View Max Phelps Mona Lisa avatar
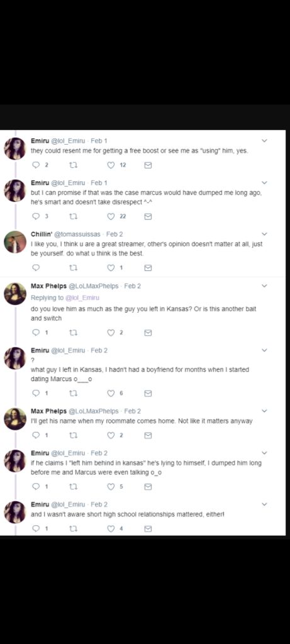Screen dimensions: 290x644 pos(15,294)
